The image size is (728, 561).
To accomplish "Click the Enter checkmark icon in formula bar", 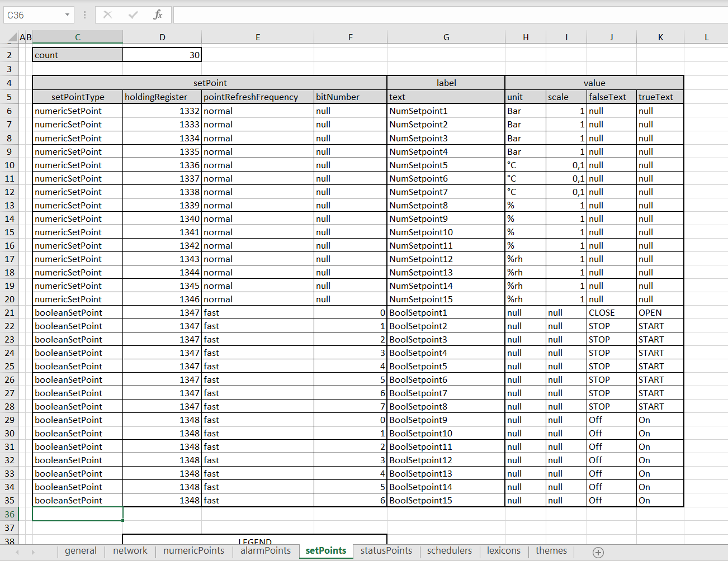I will [x=133, y=15].
